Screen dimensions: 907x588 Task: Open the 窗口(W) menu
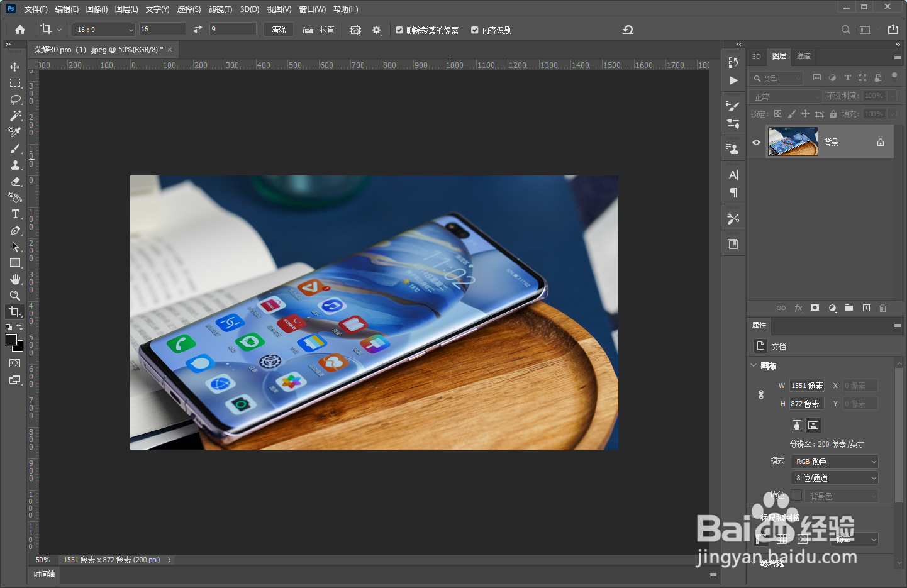click(313, 9)
